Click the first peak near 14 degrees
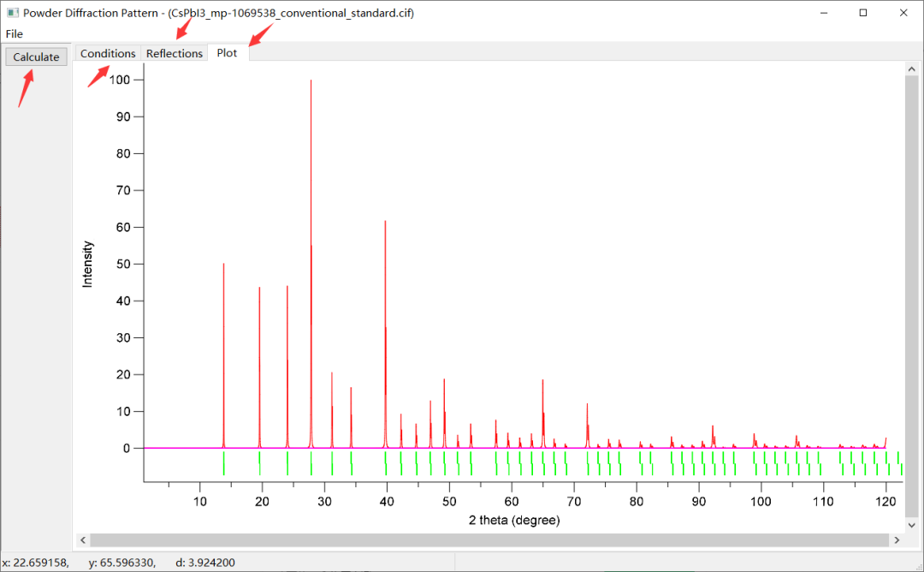Viewport: 924px width, 572px height. (x=224, y=355)
